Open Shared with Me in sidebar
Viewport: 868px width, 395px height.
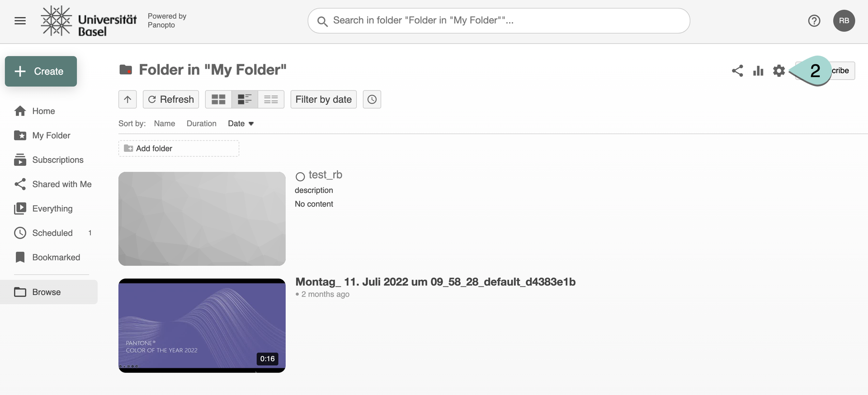61,184
